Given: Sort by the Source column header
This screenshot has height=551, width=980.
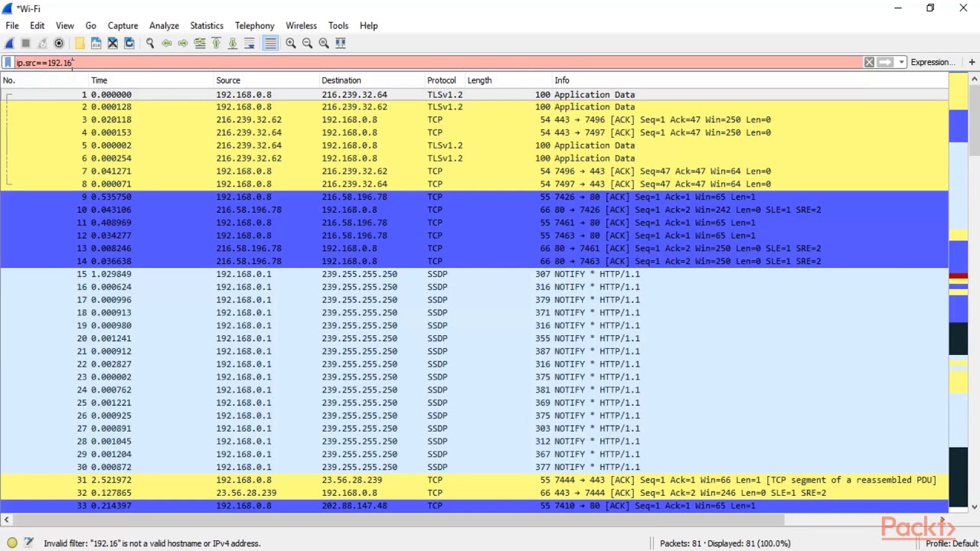Looking at the screenshot, I should click(x=266, y=80).
